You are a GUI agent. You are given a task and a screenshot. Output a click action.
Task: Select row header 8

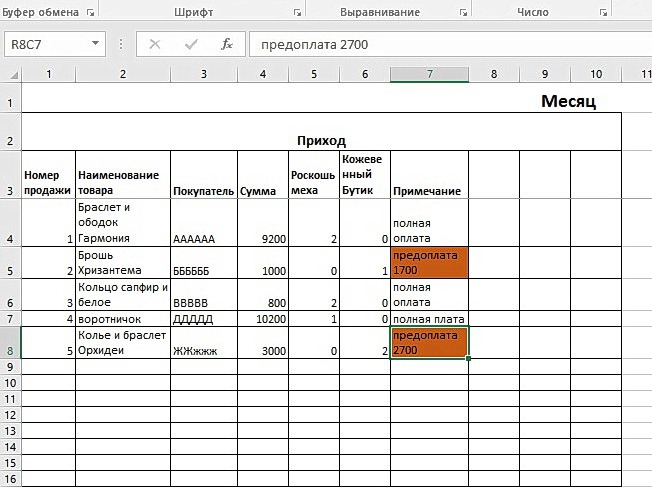(x=10, y=343)
